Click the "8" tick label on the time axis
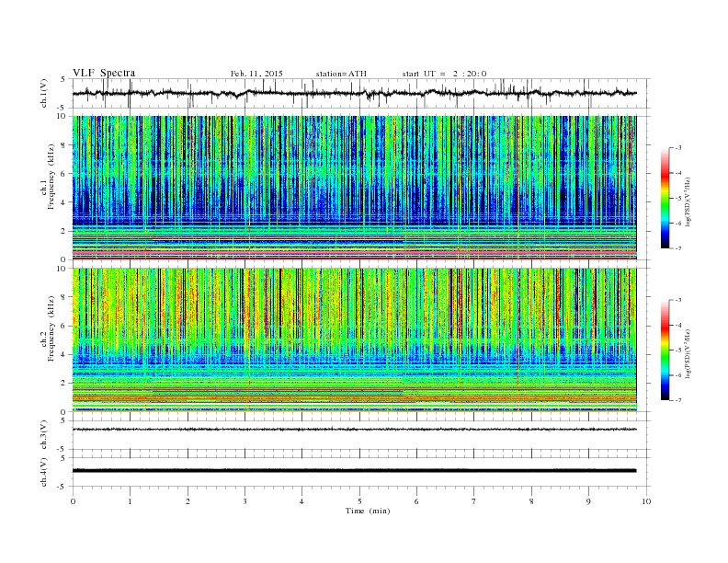This screenshot has width=728, height=563. click(x=531, y=501)
